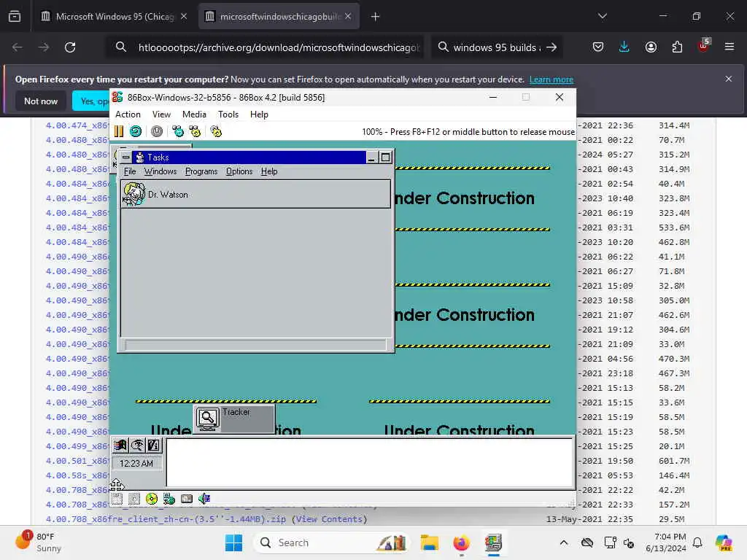The image size is (747, 560).
Task: Click the first floppy drive status icon
Action: click(117, 499)
